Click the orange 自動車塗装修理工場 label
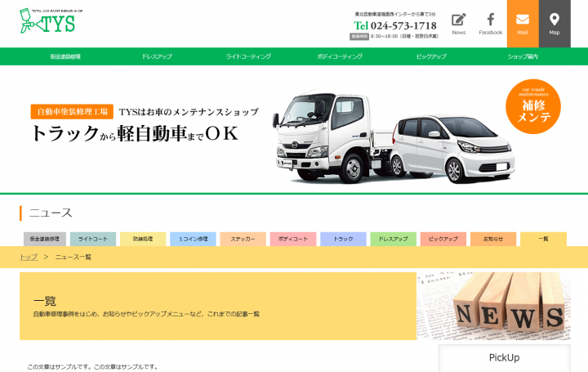This screenshot has height=372, width=588. pos(72,111)
